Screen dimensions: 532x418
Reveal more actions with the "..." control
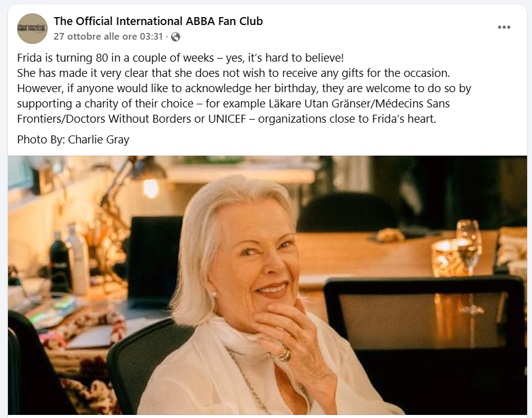tap(505, 26)
